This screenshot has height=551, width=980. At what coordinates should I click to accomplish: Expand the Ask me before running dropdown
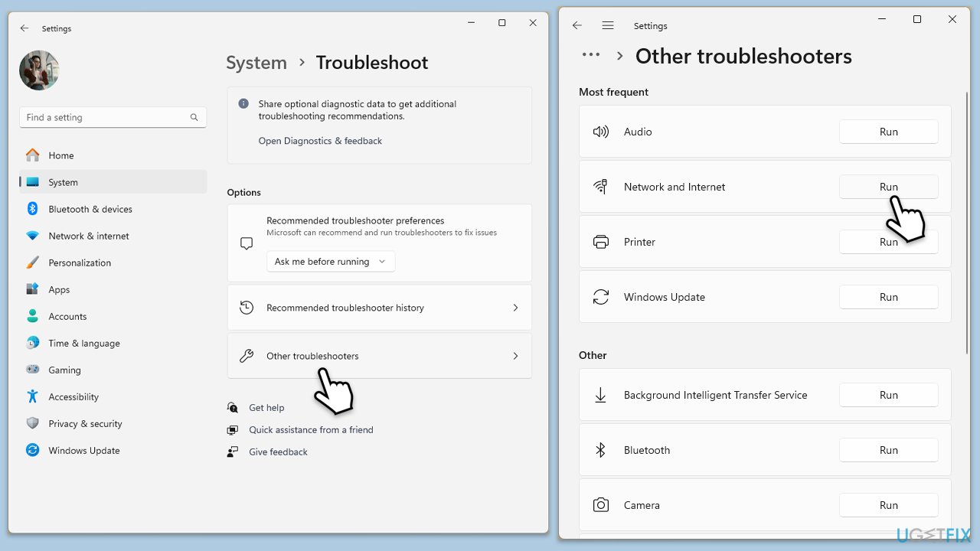(x=331, y=262)
